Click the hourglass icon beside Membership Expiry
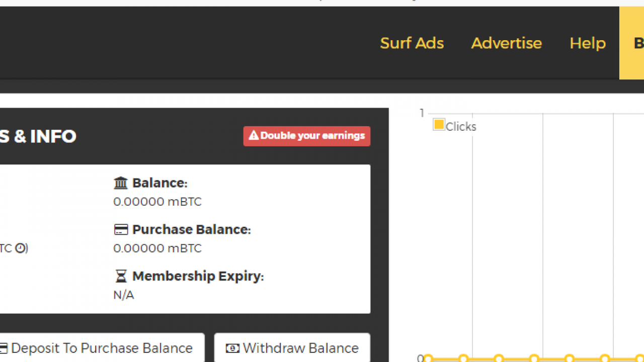Screen dimensions: 644x362 pyautogui.click(x=121, y=276)
